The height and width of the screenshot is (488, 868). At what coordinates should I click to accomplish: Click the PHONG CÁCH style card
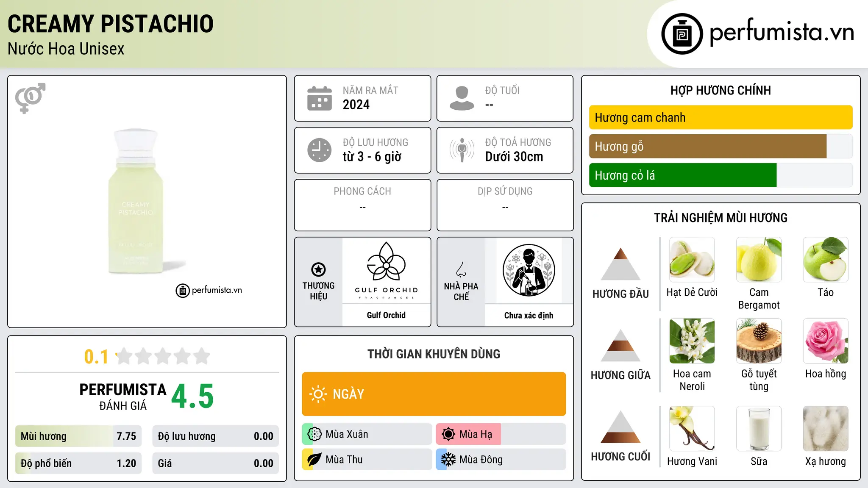coord(362,205)
